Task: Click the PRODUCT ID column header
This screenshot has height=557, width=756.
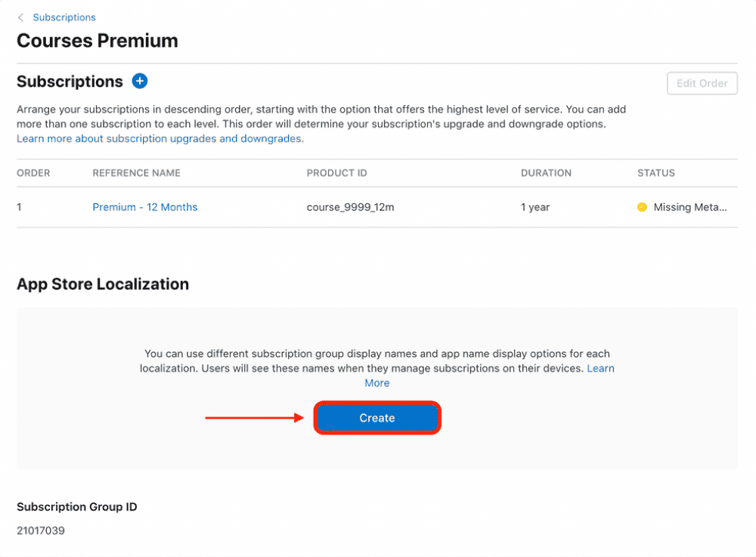Action: point(336,173)
